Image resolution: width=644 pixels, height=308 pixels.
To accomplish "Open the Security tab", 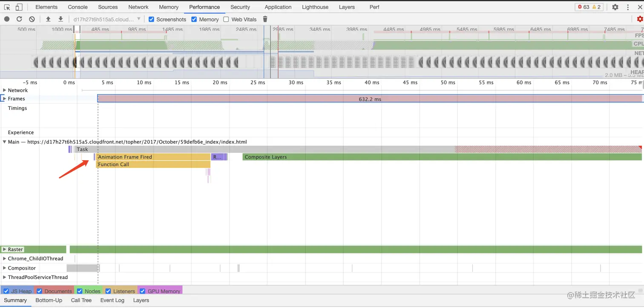I will (240, 7).
